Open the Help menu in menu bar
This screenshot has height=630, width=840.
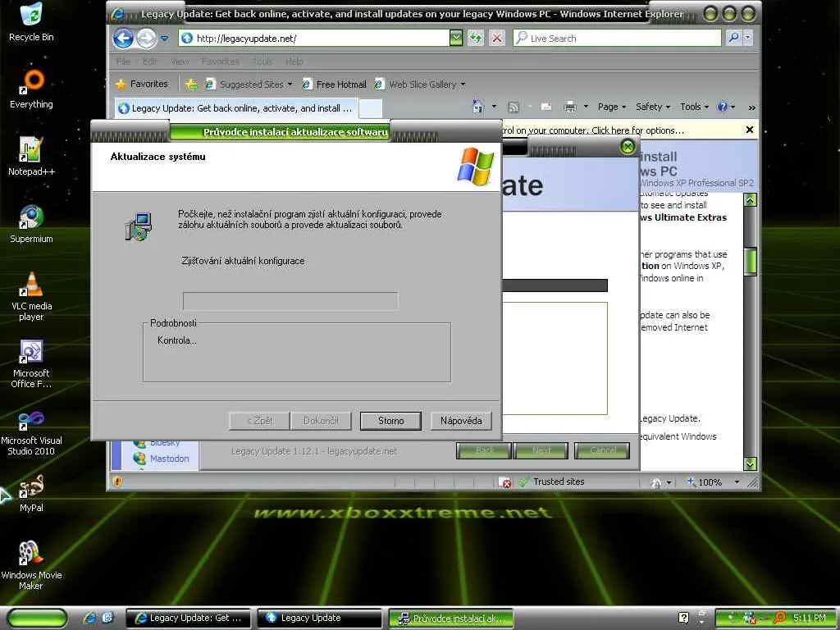pos(294,62)
